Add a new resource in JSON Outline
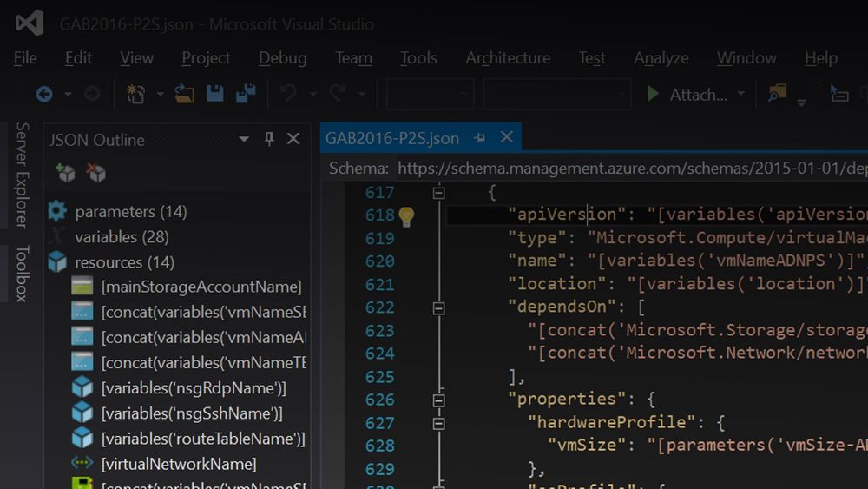 coord(65,173)
